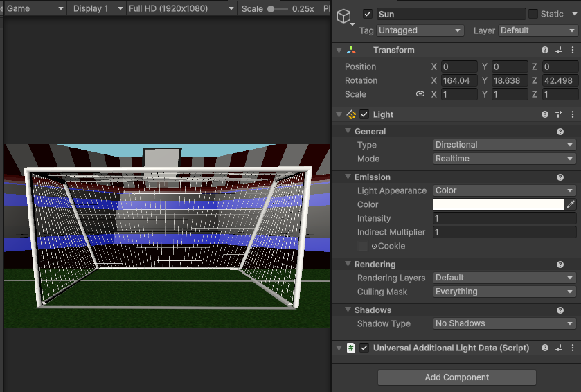Click the "Intensity" property label
Viewport: 581px width, 392px height.
[374, 219]
